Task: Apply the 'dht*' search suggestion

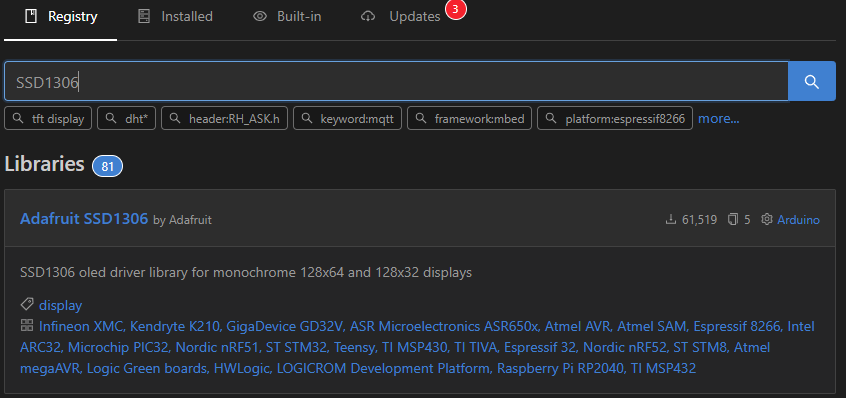Action: 126,119
